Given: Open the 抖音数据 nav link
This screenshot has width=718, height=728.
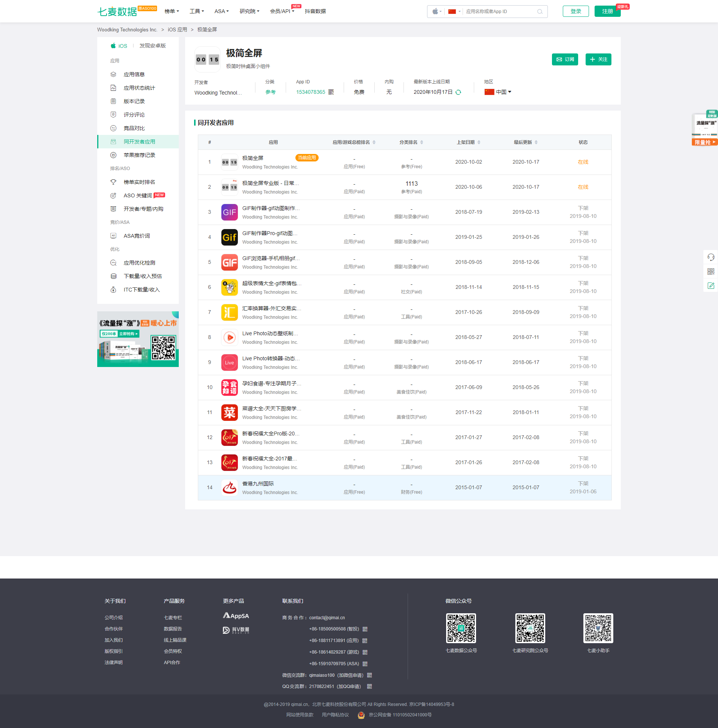Looking at the screenshot, I should click(315, 11).
